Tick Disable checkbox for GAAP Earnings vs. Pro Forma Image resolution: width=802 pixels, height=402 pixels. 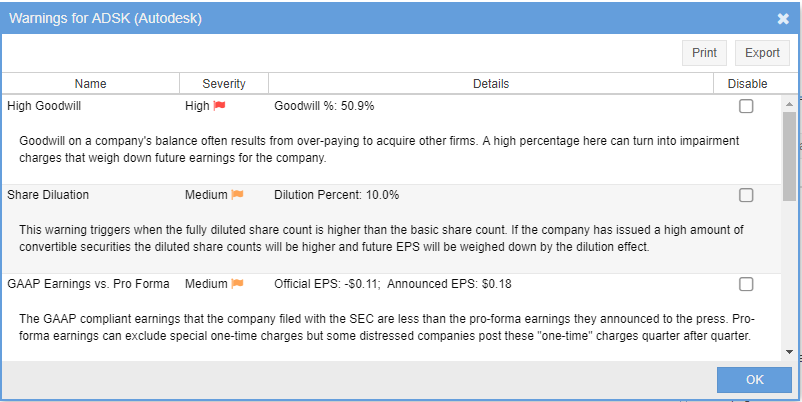point(746,284)
